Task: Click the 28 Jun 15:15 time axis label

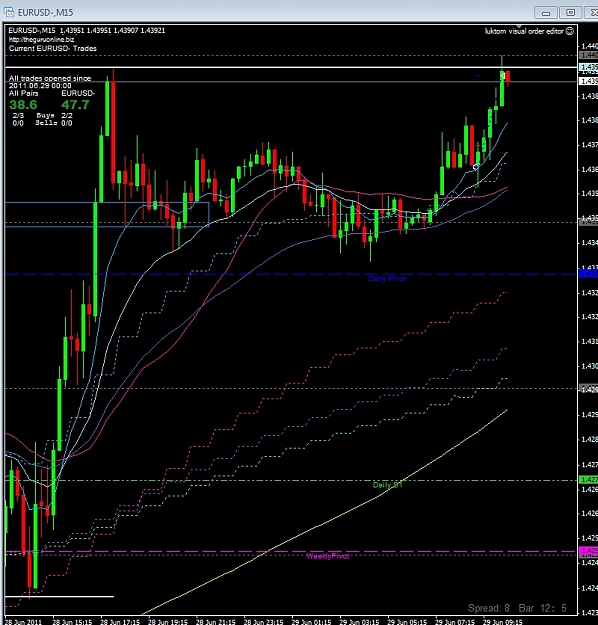Action: (72, 621)
